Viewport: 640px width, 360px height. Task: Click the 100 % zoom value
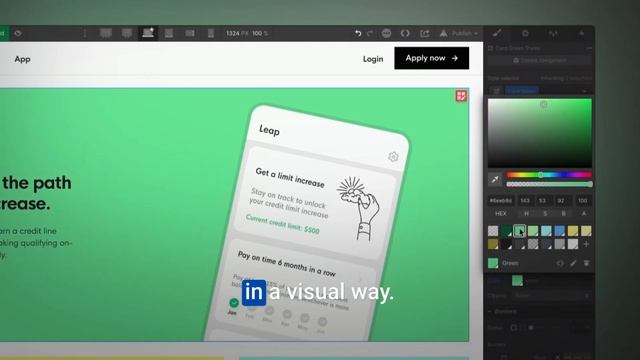(260, 33)
